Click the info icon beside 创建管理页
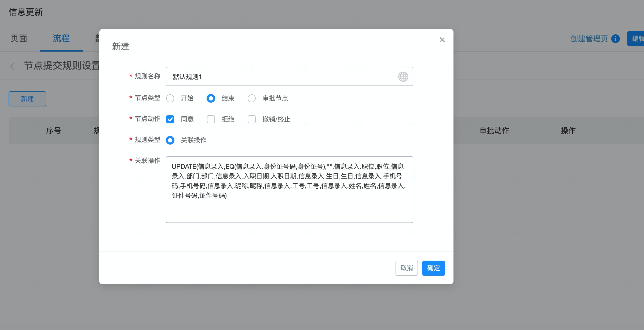644x330 pixels. pyautogui.click(x=615, y=39)
